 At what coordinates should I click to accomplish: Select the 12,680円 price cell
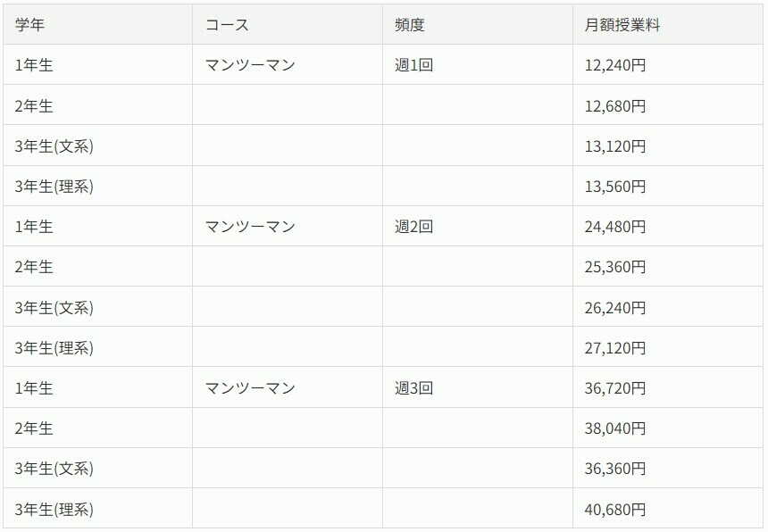click(668, 105)
